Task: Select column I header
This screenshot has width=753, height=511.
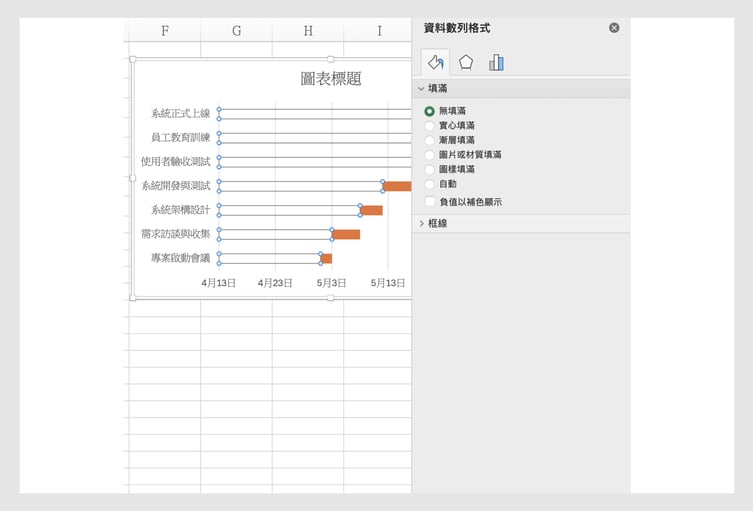Action: point(378,31)
